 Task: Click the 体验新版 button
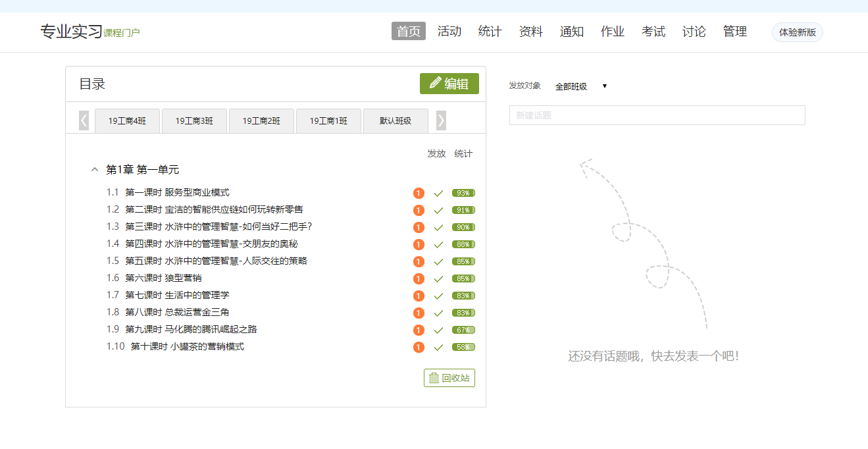(797, 32)
